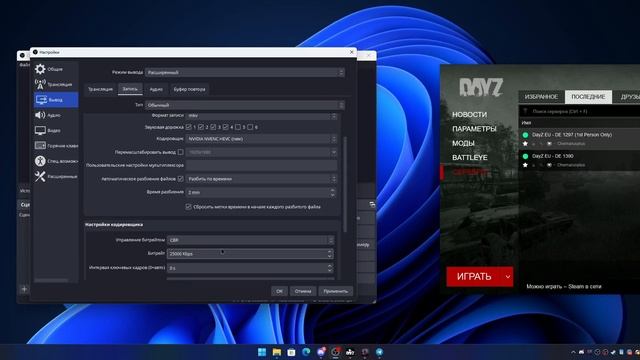Screen dimensions: 640x360
Task: Open the Разбить по времени dropdown
Action: click(x=262, y=179)
